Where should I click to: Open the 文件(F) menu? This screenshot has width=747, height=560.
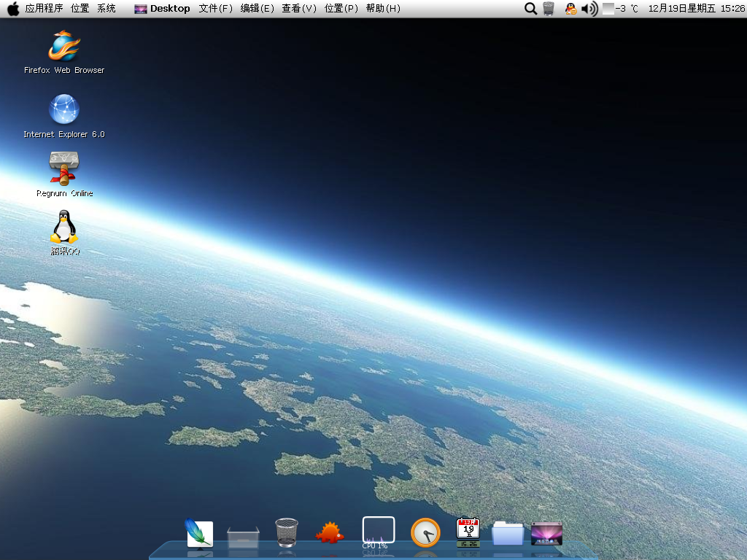215,9
